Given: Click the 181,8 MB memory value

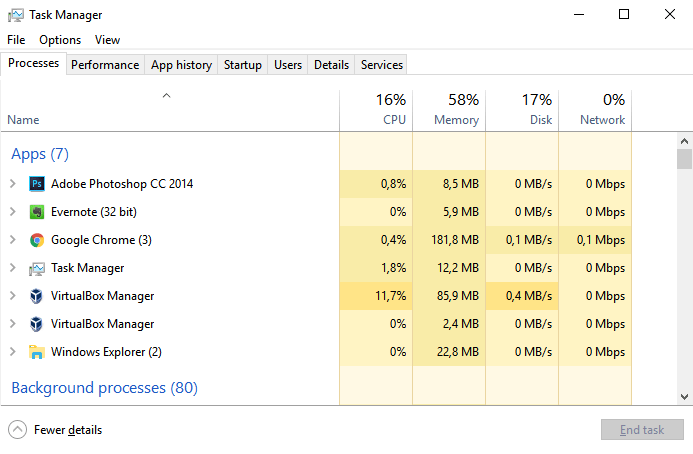Looking at the screenshot, I should click(x=455, y=240).
